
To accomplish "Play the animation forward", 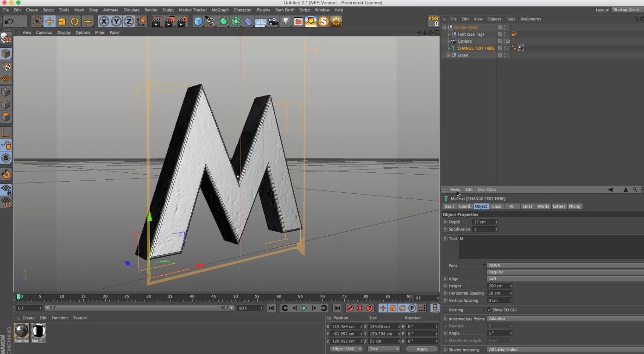I will point(304,308).
